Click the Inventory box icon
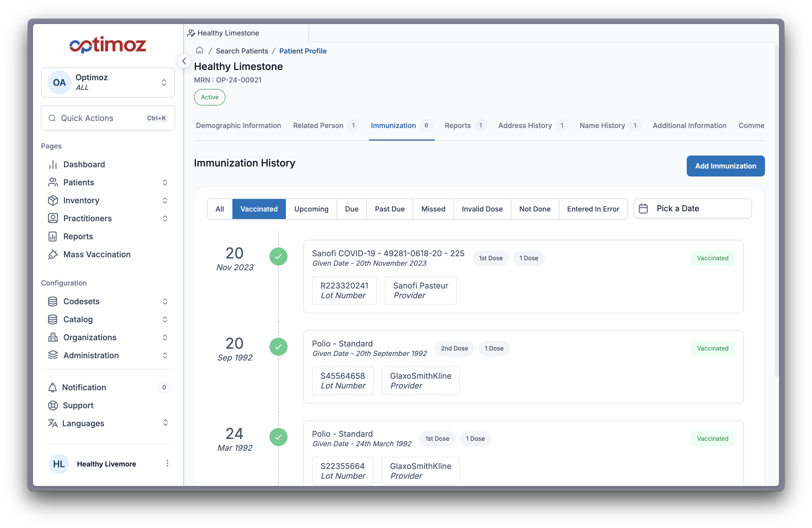The image size is (812, 528). point(53,200)
